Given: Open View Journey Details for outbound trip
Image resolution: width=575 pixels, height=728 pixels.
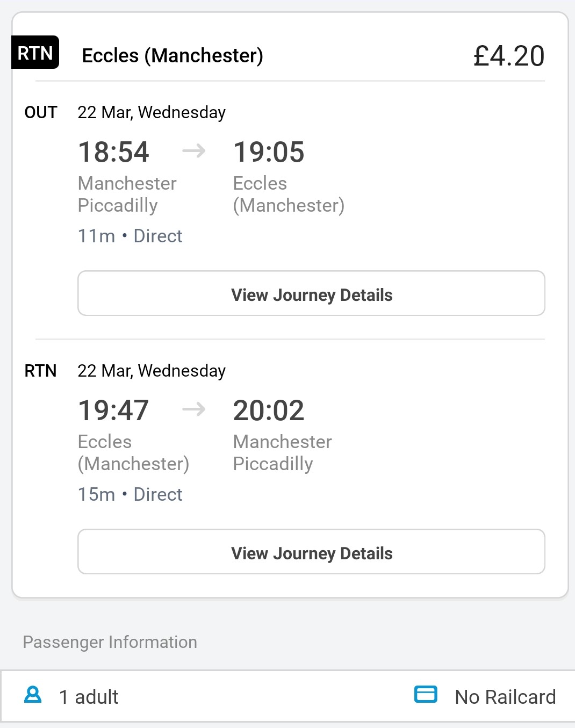Looking at the screenshot, I should point(311,293).
